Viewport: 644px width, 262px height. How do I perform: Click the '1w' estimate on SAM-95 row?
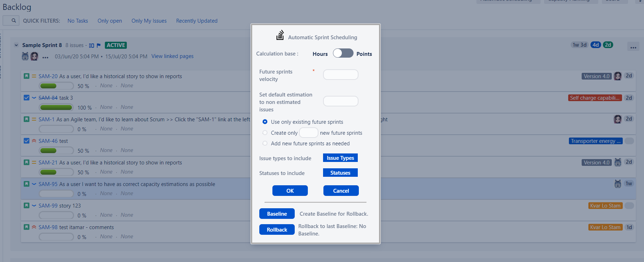(629, 184)
